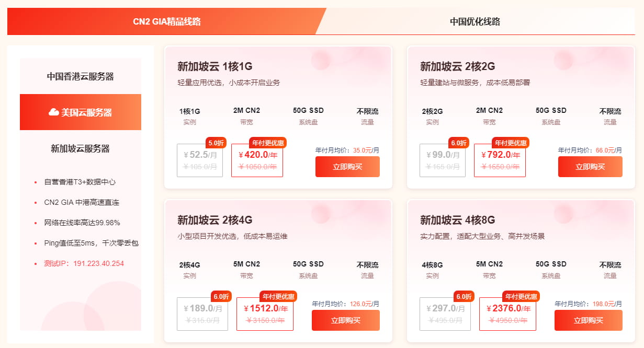Switch to the CN2 GIA精品线路 tab
The height and width of the screenshot is (348, 644).
click(166, 21)
